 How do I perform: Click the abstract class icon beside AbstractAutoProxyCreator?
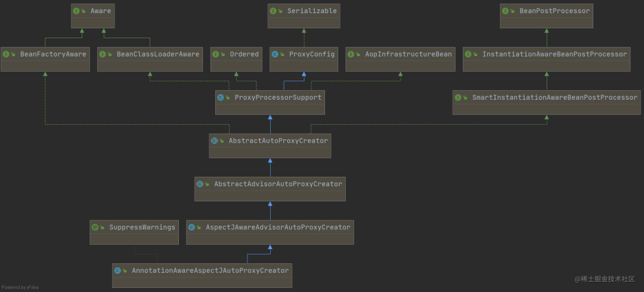(215, 141)
